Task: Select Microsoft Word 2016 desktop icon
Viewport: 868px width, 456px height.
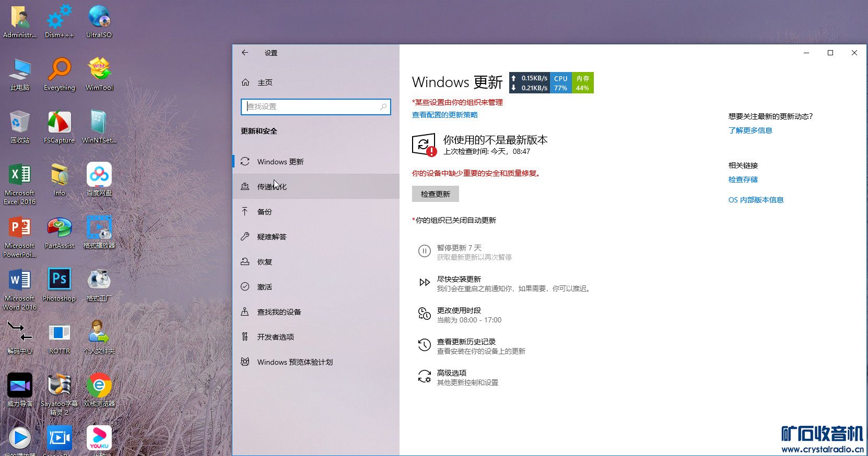Action: (x=20, y=289)
